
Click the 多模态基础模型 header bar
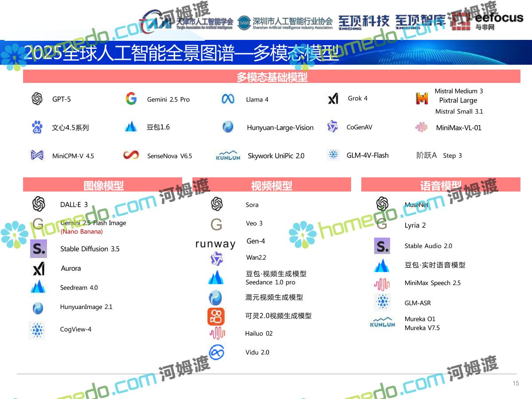pyautogui.click(x=271, y=77)
